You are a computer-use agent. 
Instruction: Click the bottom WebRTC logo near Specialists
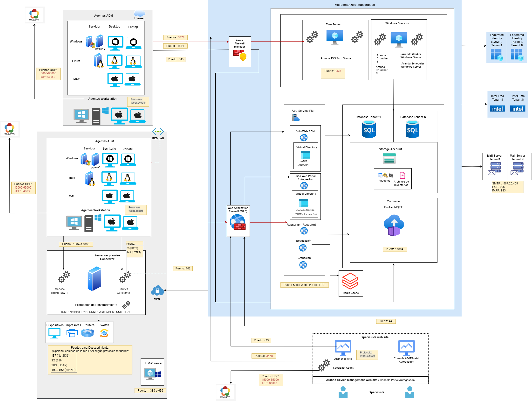pyautogui.click(x=225, y=392)
